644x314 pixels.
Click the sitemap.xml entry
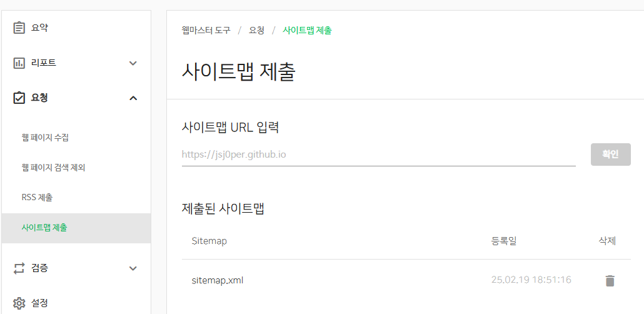click(x=218, y=280)
